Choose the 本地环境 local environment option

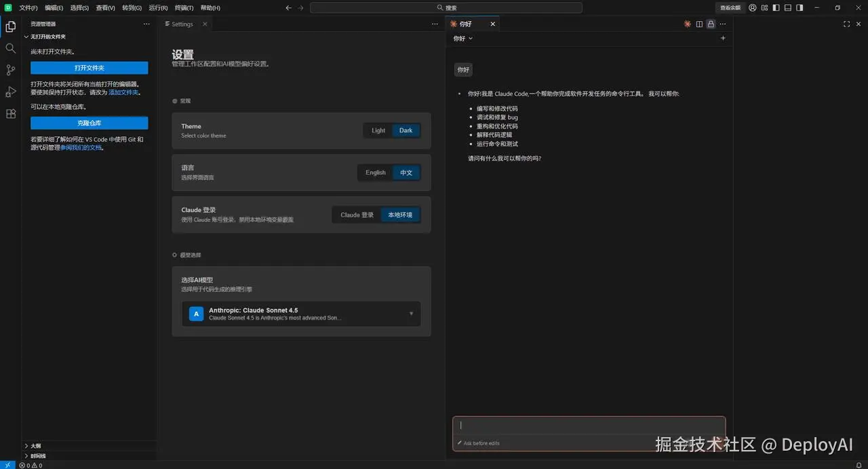click(x=401, y=215)
